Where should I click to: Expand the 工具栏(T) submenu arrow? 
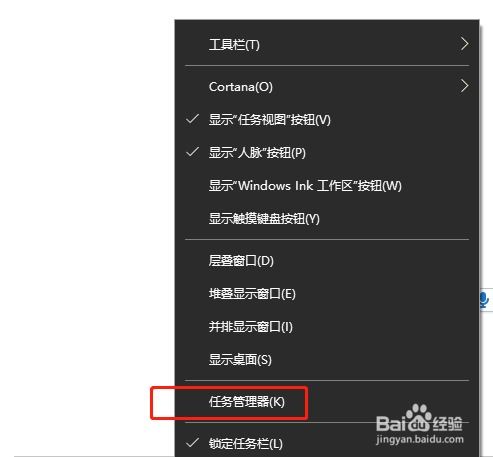click(464, 44)
